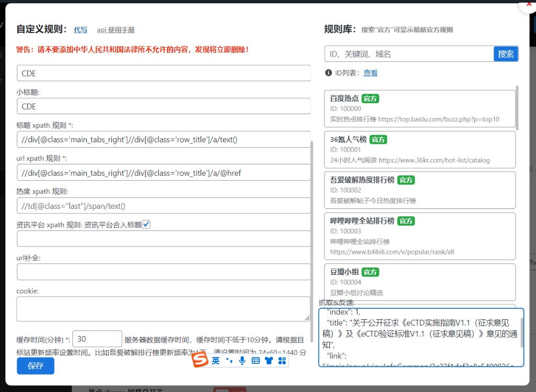Click the 保存 button
The height and width of the screenshot is (392, 536).
click(36, 366)
